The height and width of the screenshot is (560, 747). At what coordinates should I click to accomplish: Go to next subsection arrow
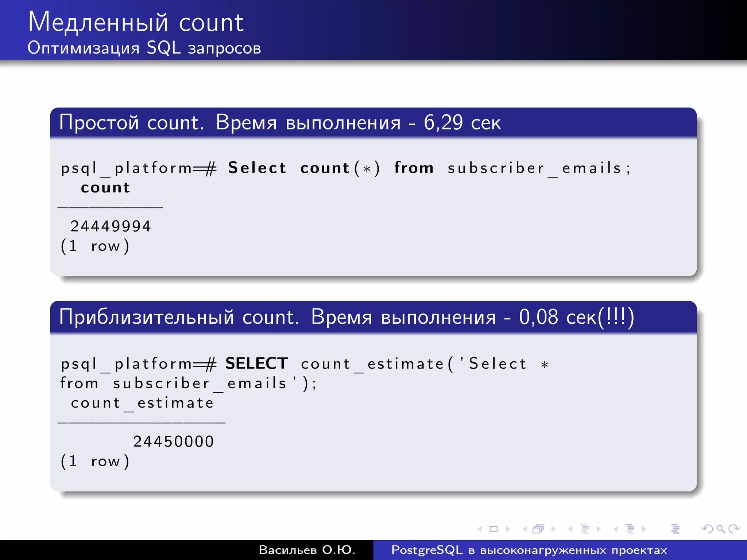click(x=599, y=529)
